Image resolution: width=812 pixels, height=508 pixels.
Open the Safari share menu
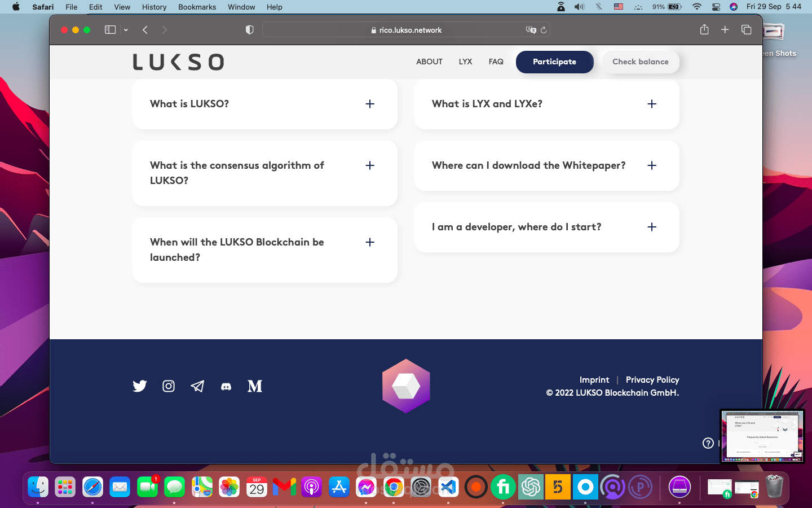[x=704, y=29]
